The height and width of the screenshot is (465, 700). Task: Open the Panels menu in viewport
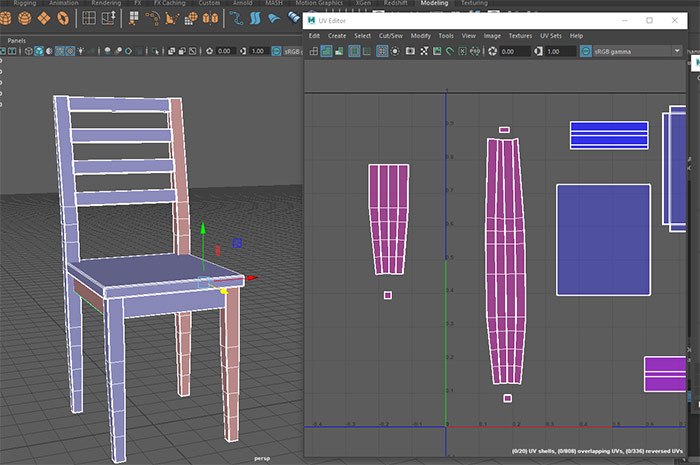(x=18, y=40)
